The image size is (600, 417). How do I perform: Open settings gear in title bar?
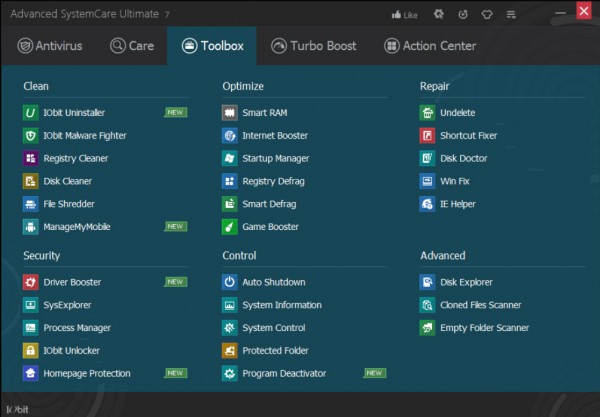(439, 15)
